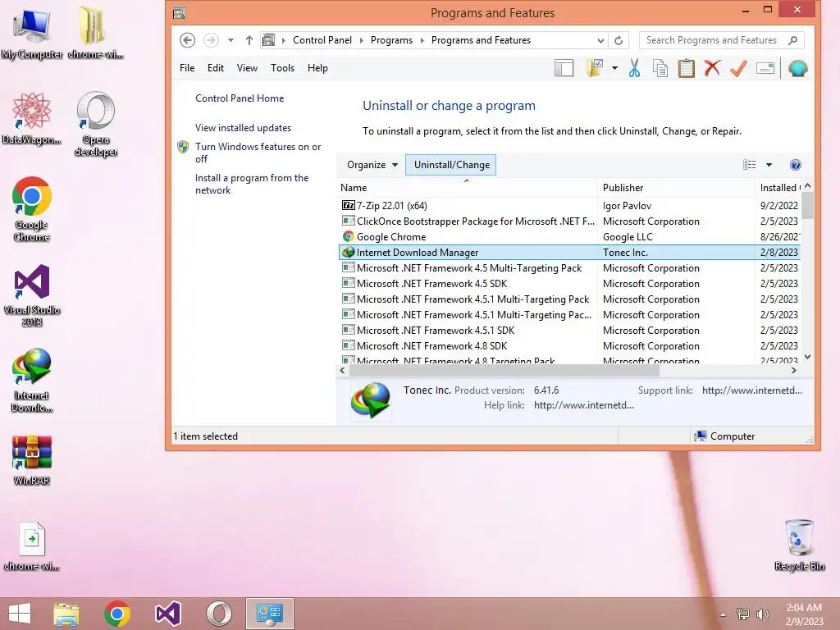
Task: Click the Forward navigation arrow
Action: click(211, 40)
